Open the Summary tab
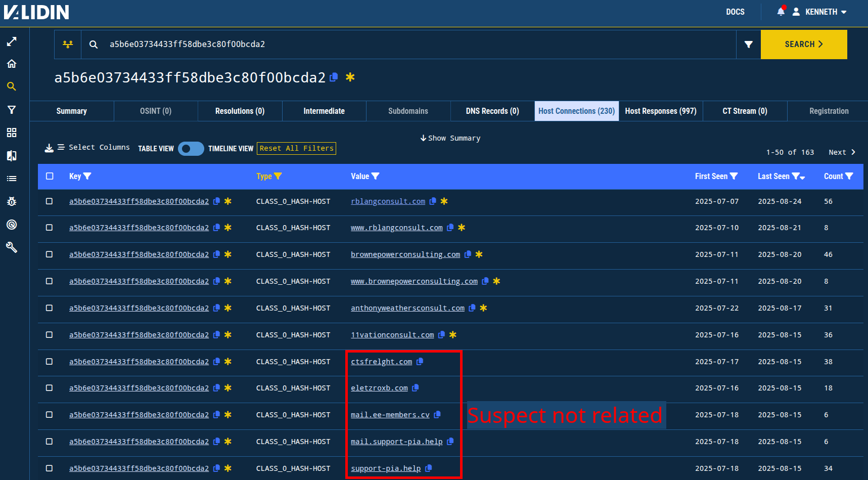Image resolution: width=868 pixels, height=480 pixels. tap(72, 111)
